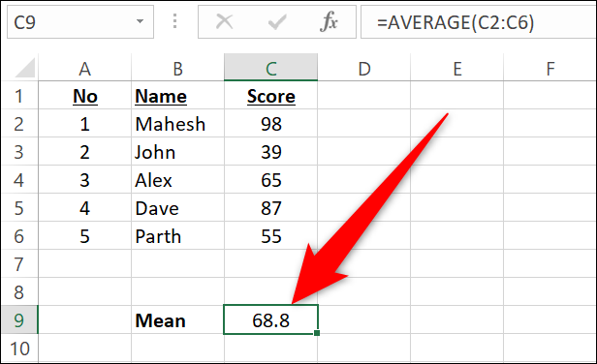The height and width of the screenshot is (364, 597).
Task: Select row 3 header
Action: (19, 151)
